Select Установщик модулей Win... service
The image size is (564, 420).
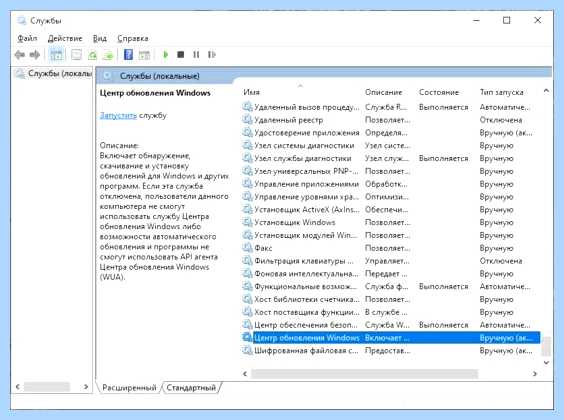point(306,235)
